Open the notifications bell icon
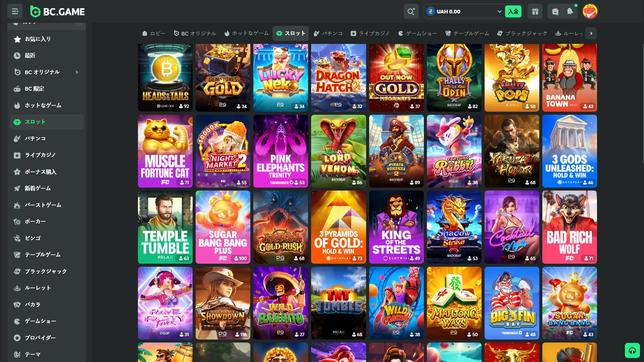Viewport: 644px width, 362px height. click(x=570, y=11)
